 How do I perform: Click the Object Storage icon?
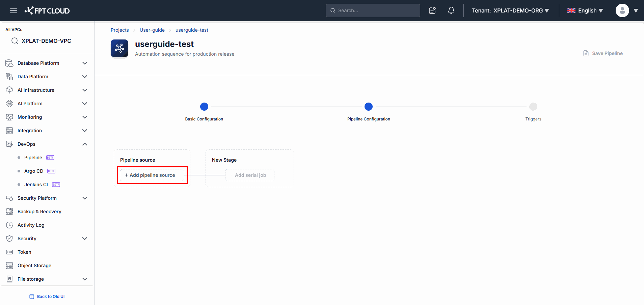[x=9, y=266]
